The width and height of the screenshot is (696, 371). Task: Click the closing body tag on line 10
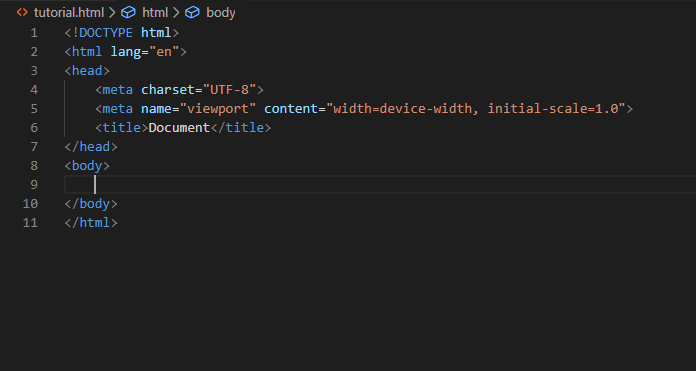click(x=91, y=204)
